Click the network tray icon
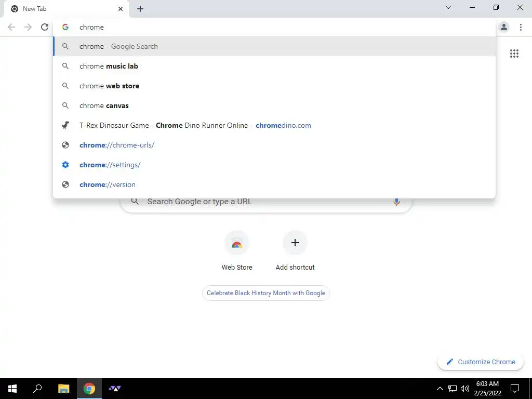The width and height of the screenshot is (532, 399). click(x=453, y=389)
